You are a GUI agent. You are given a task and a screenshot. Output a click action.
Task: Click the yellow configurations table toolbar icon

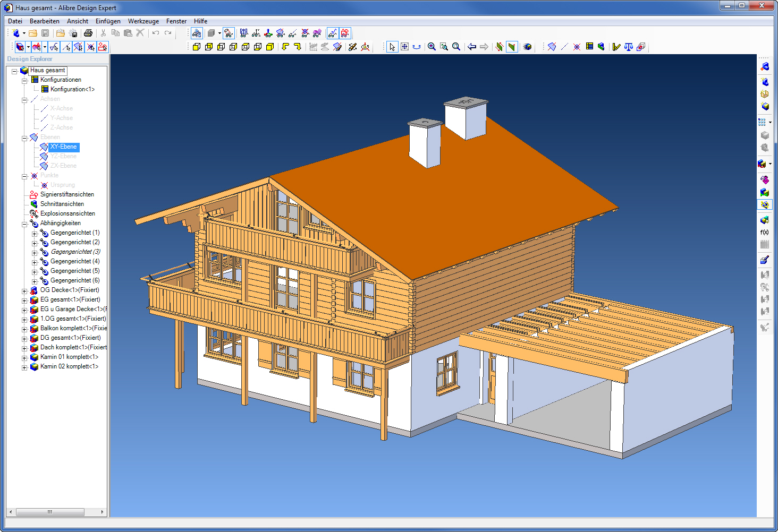[589, 47]
